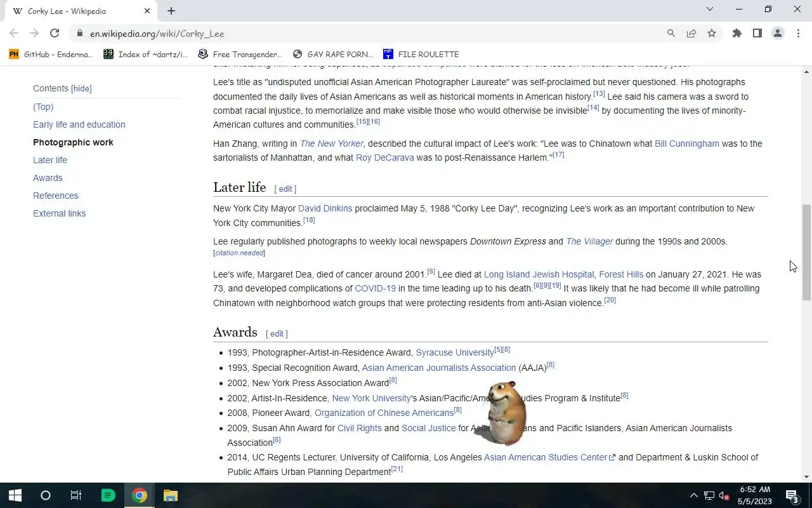Click the citation needed tag

coord(239,253)
